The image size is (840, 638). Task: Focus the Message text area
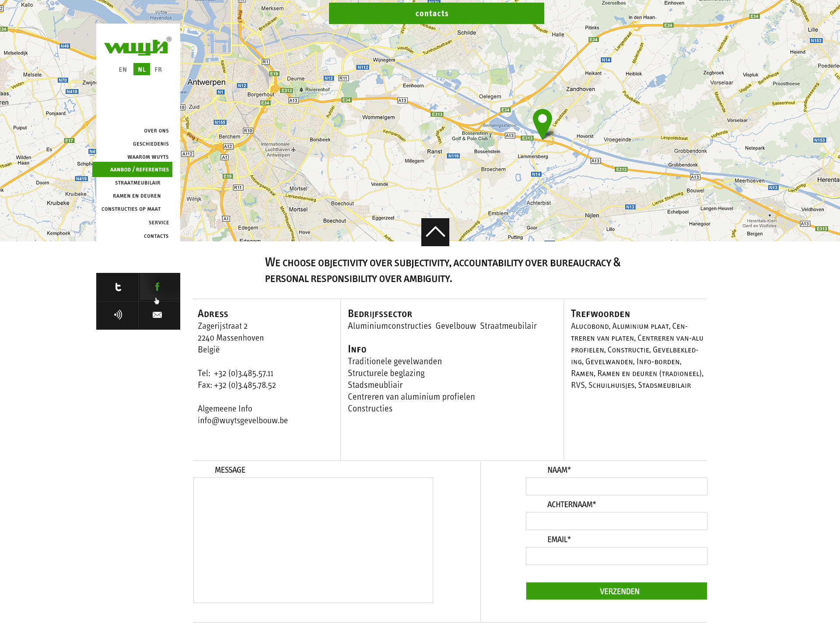point(313,540)
